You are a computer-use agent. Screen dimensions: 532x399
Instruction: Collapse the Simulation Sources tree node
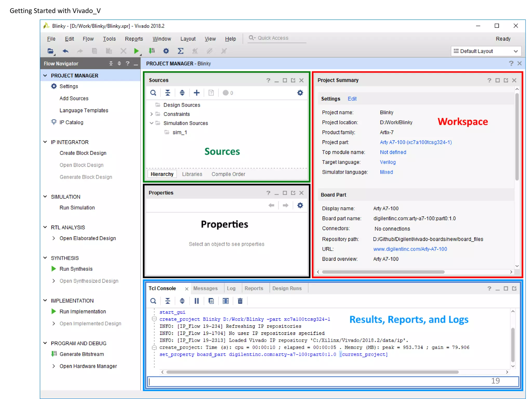click(x=152, y=123)
